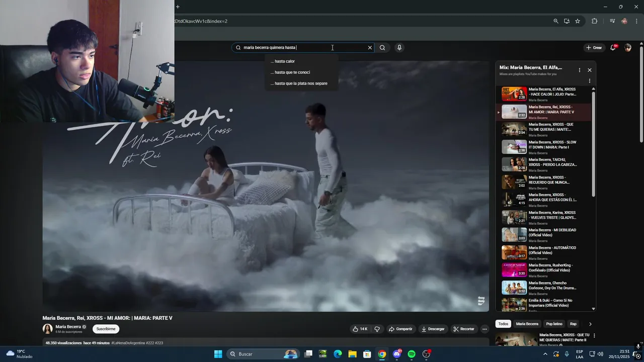Click the Recortar clip button
Screen dimensions: 644x362
tap(464, 329)
